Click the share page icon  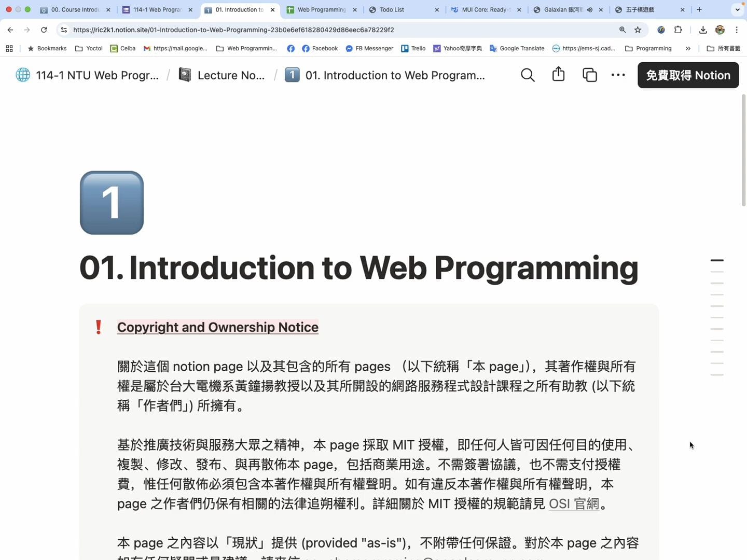click(x=558, y=75)
